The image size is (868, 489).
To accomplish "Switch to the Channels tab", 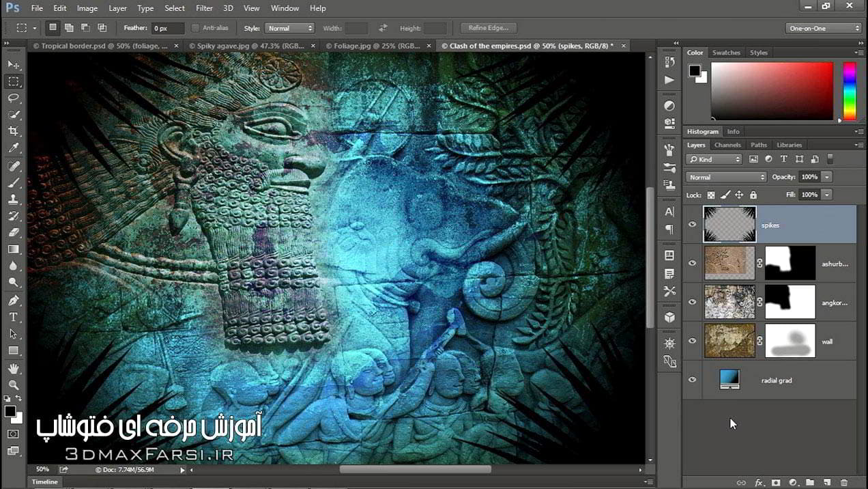I will pyautogui.click(x=727, y=145).
